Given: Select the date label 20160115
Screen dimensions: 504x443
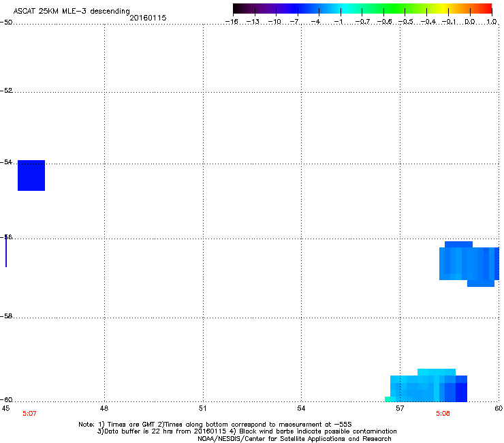Looking at the screenshot, I should point(148,18).
